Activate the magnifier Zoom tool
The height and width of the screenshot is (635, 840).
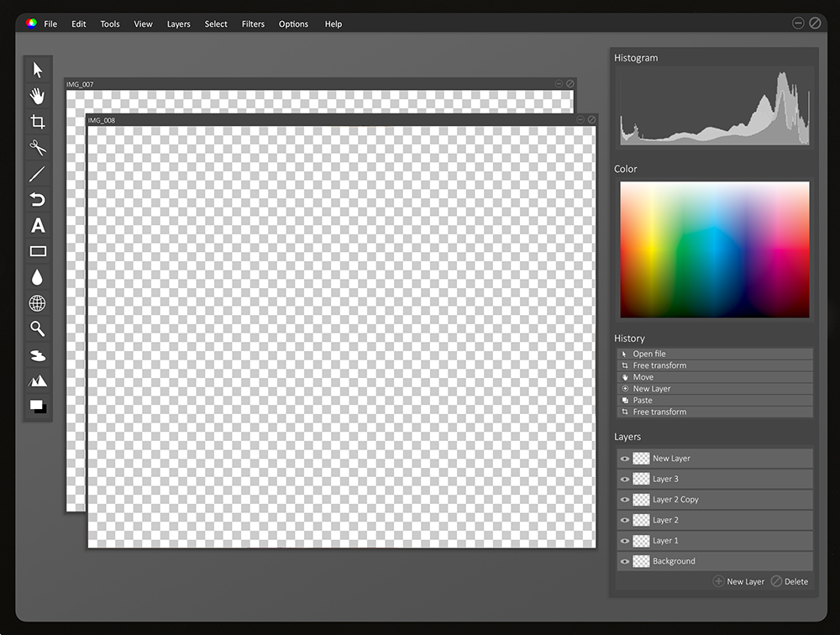click(x=38, y=329)
